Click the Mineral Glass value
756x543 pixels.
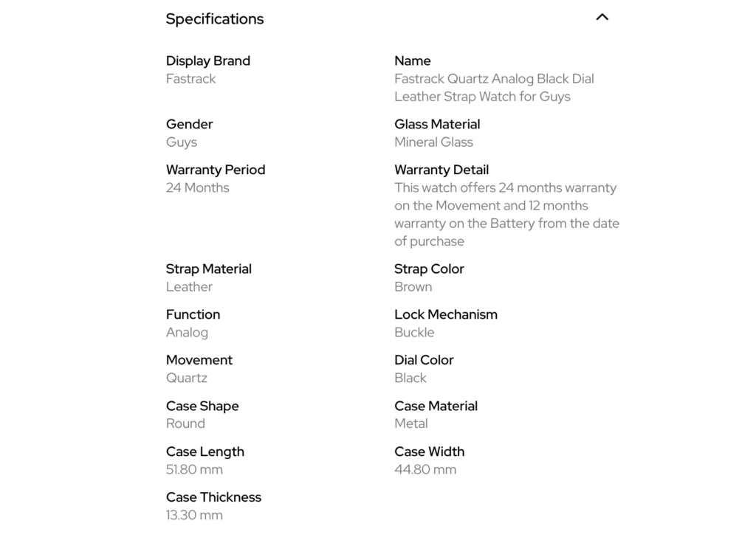433,142
